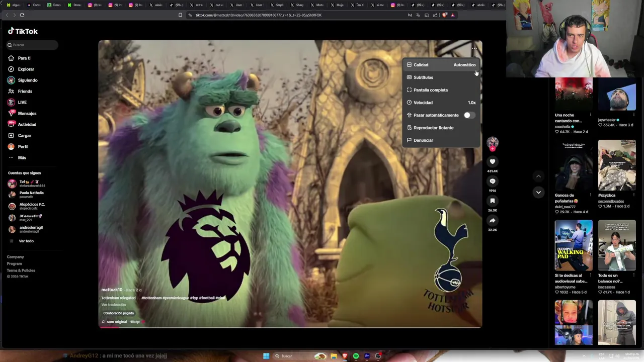Screen dimensions: 644x362
Task: Toggle Pasar automáticamente switch
Action: pos(468,115)
